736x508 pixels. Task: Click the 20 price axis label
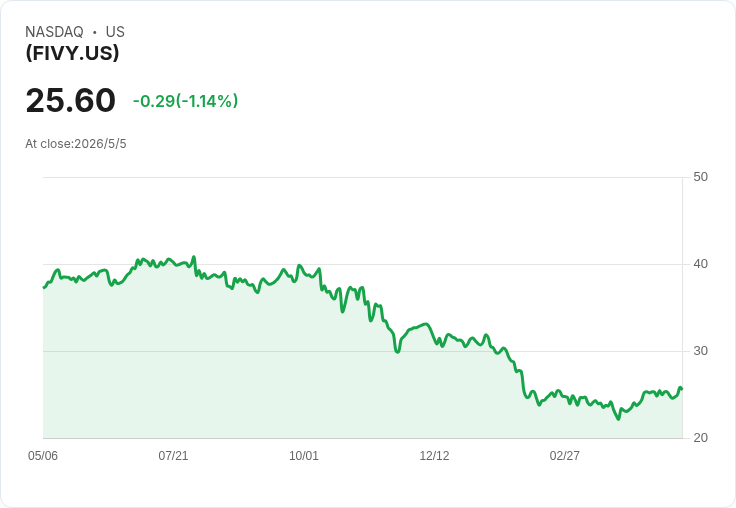[700, 438]
